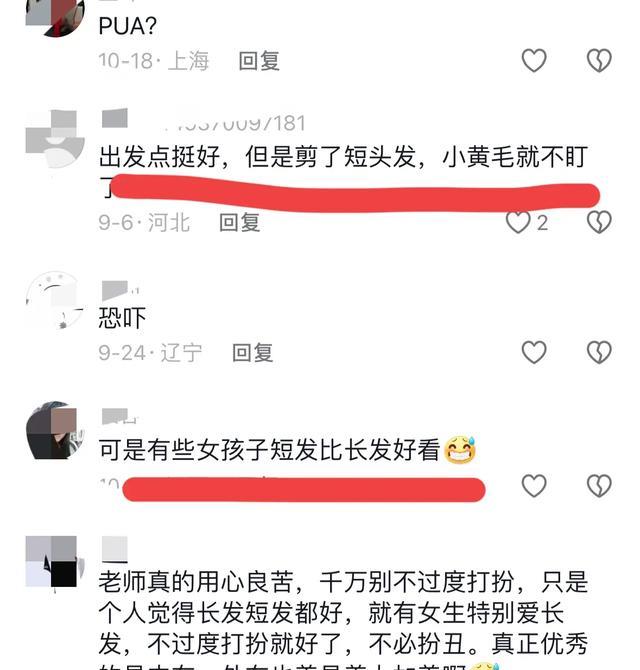Like the PUA? comment
This screenshot has height=670, width=640.
point(534,60)
